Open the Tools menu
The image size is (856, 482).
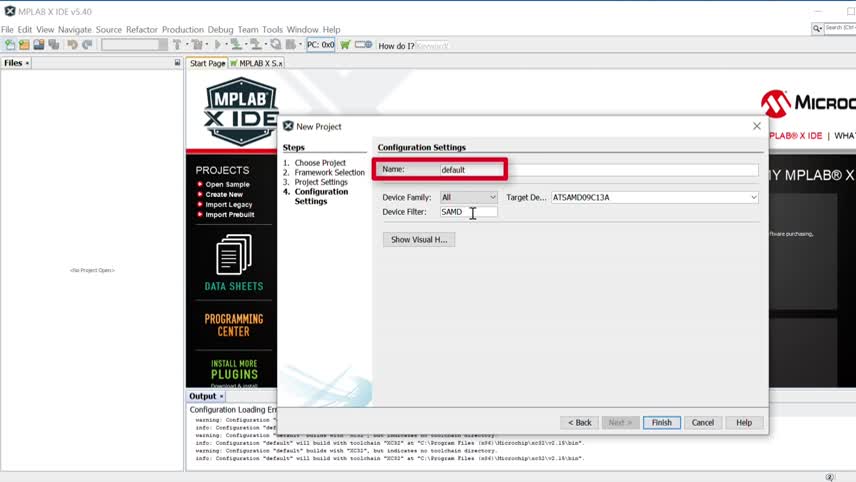click(272, 29)
